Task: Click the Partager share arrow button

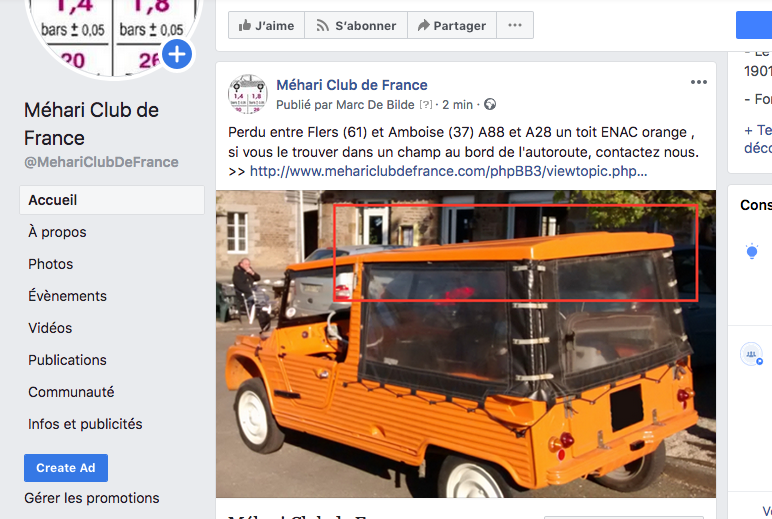Action: 452,25
